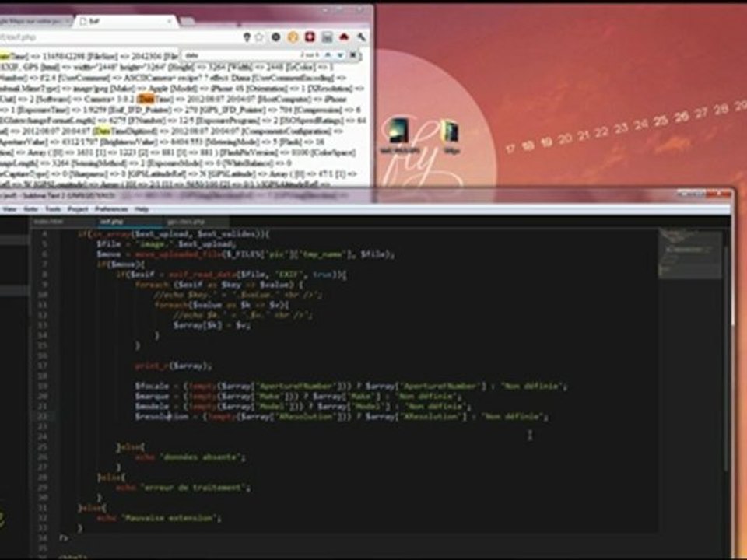The height and width of the screenshot is (560, 747).
Task: Click the orange highlighted DateTime match in Chrome
Action: pos(146,99)
